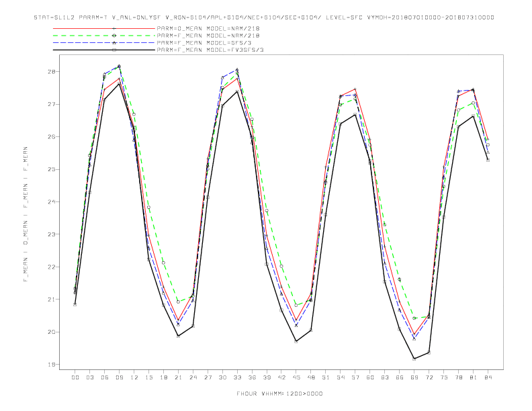Click x-axis forecast hour label 84

488,377
